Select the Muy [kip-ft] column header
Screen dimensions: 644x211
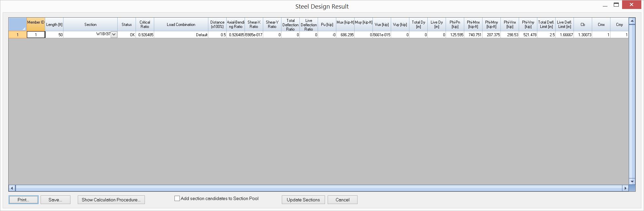[x=364, y=25]
